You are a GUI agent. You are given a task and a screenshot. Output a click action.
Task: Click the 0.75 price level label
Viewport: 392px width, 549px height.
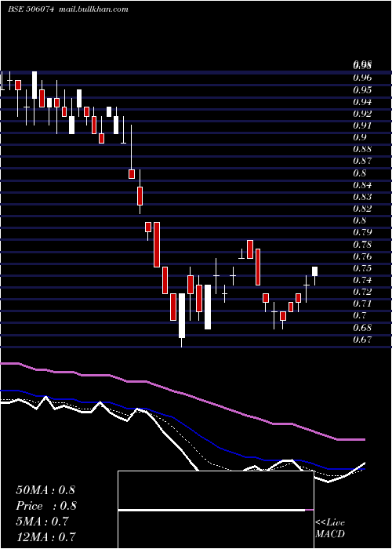(x=362, y=268)
